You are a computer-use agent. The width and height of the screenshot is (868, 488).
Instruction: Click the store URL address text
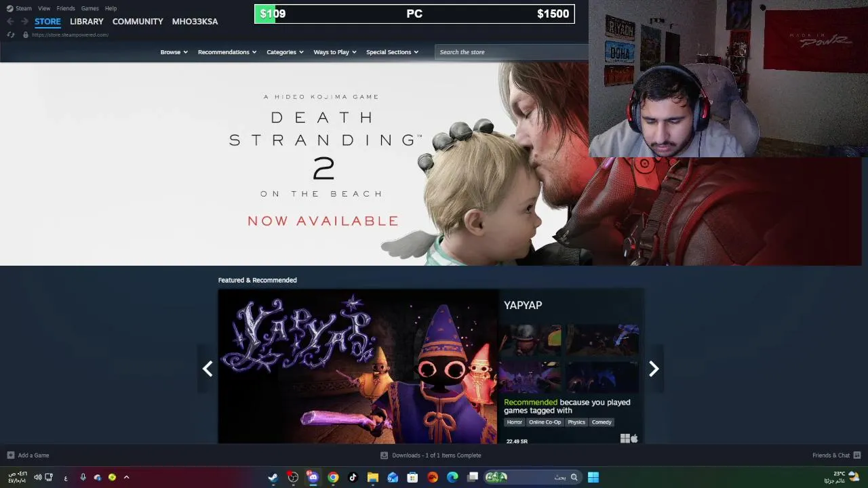(x=70, y=35)
